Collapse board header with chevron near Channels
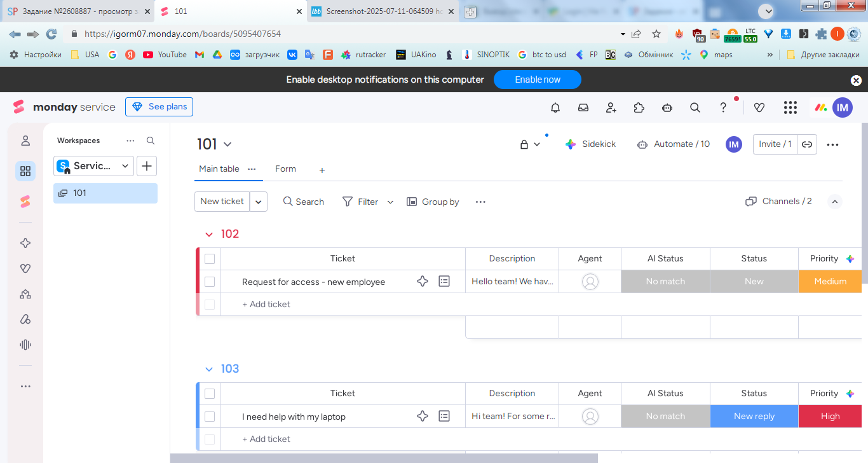Image resolution: width=868 pixels, height=463 pixels. click(x=836, y=202)
